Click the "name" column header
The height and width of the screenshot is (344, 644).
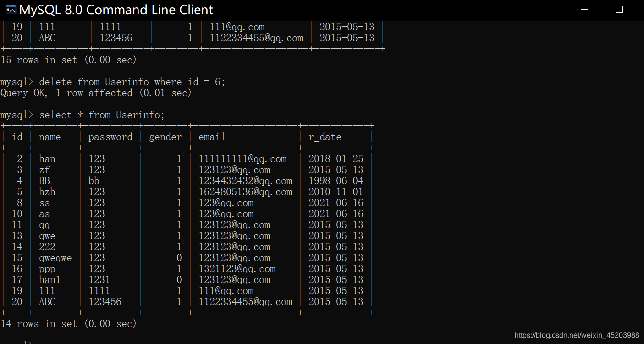[50, 137]
